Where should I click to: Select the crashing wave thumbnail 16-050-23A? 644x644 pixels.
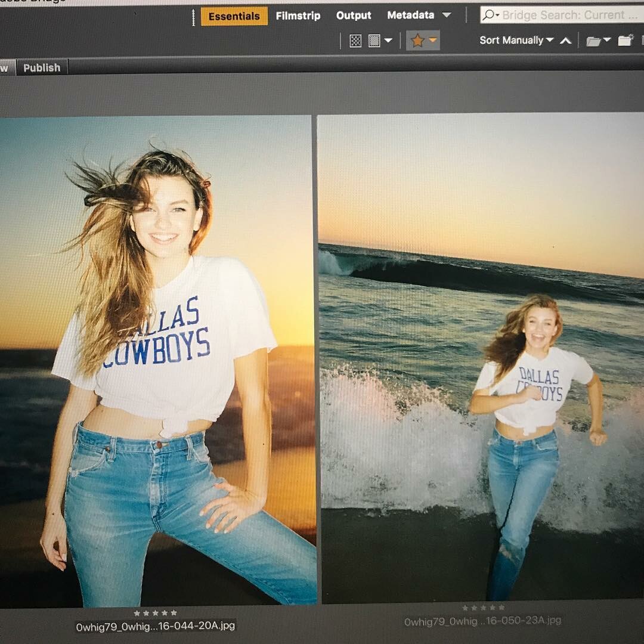click(x=481, y=357)
